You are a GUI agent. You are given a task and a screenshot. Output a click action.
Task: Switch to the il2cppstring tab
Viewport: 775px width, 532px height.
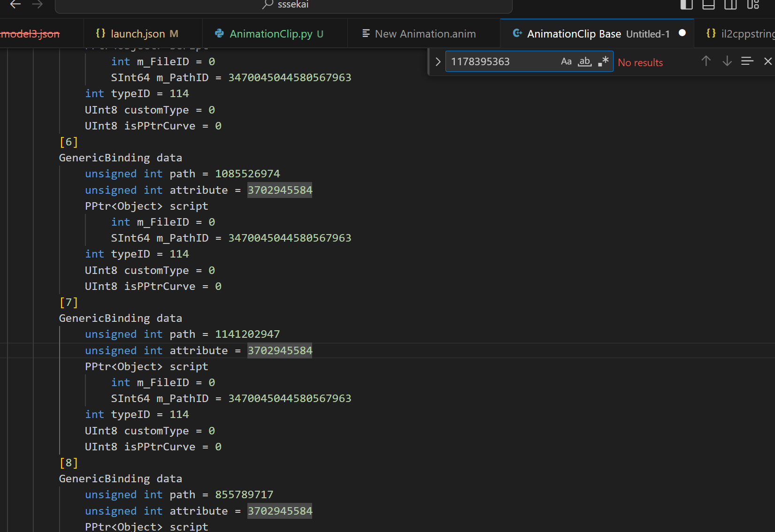pos(735,34)
